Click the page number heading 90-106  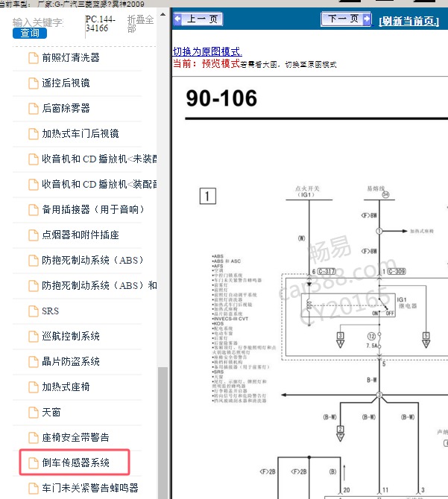click(x=221, y=98)
